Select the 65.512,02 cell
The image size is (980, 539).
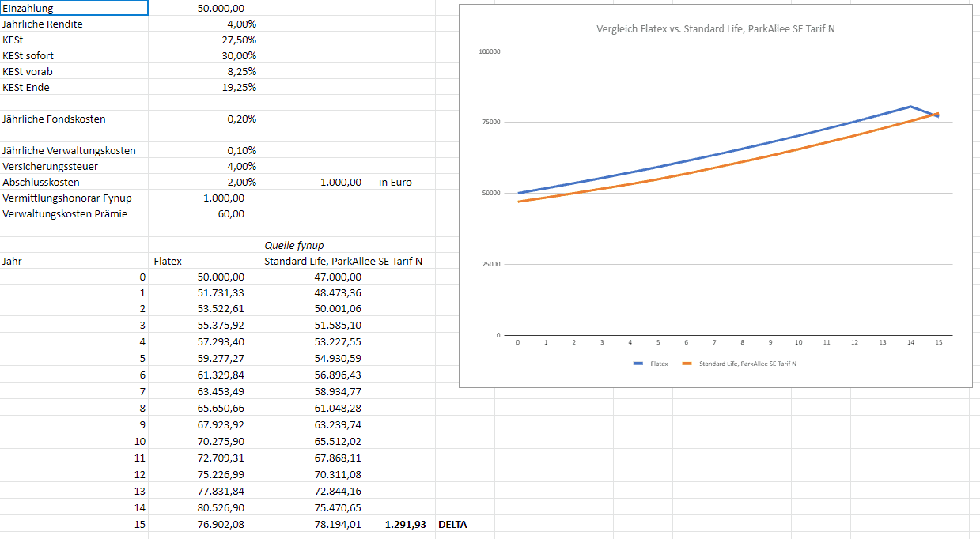pyautogui.click(x=317, y=441)
